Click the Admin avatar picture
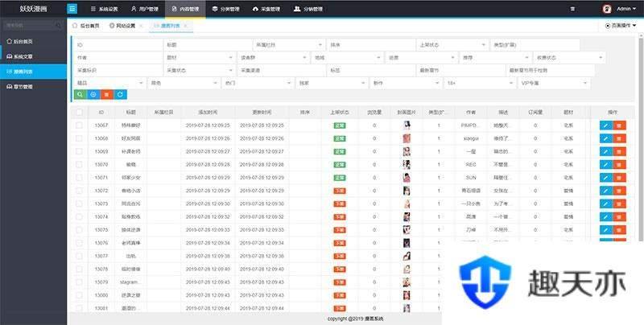This screenshot has width=644, height=325. tap(607, 9)
